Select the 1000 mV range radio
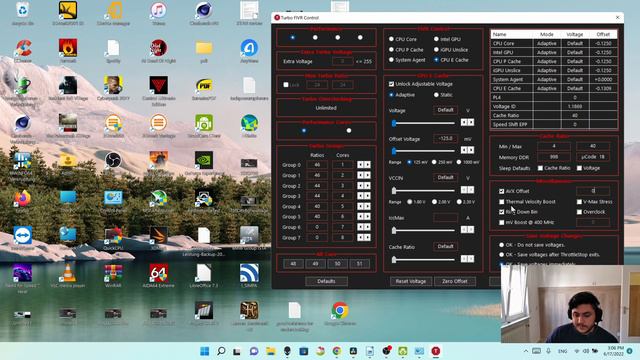Screen dimensions: 640x360 pyautogui.click(x=459, y=162)
